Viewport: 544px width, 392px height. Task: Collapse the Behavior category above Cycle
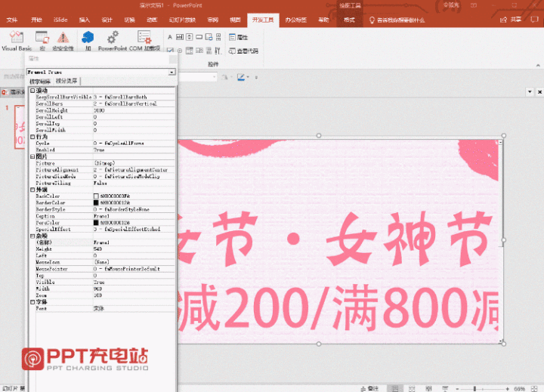click(32, 137)
